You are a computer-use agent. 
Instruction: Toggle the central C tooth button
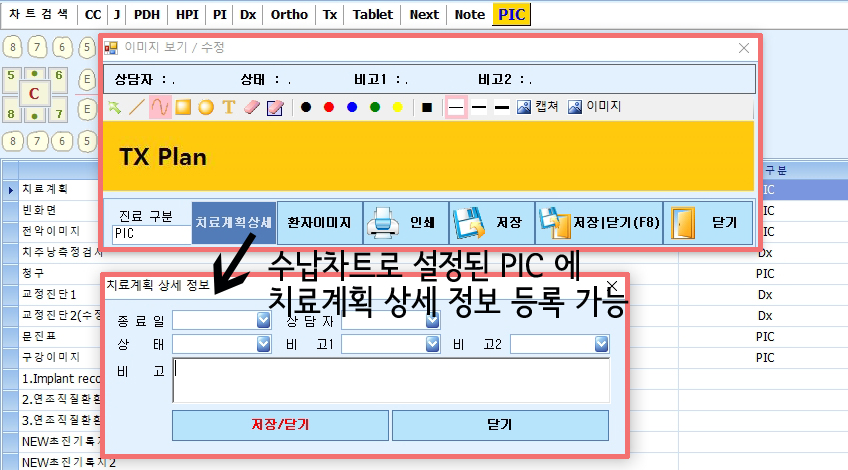[x=35, y=94]
